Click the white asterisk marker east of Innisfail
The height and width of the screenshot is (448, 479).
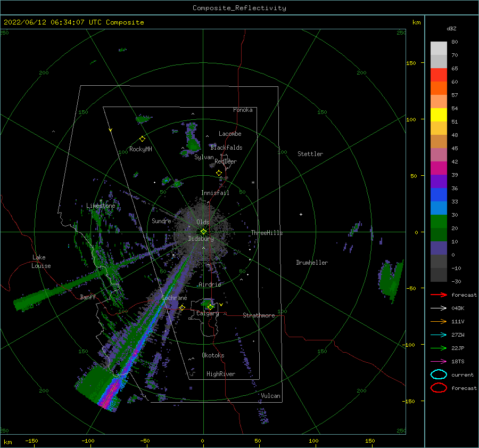click(253, 183)
